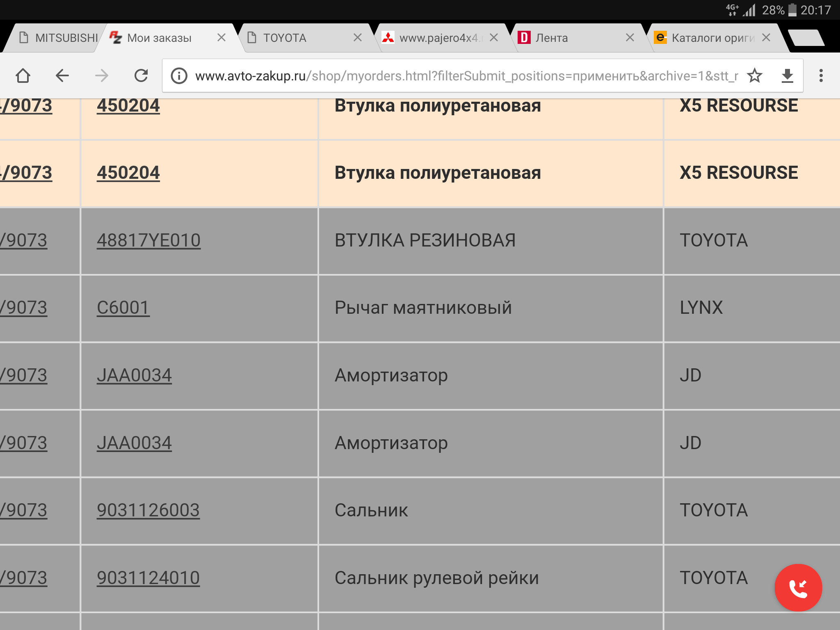Screen dimensions: 840x630
Task: Go back with the back arrow
Action: click(62, 76)
